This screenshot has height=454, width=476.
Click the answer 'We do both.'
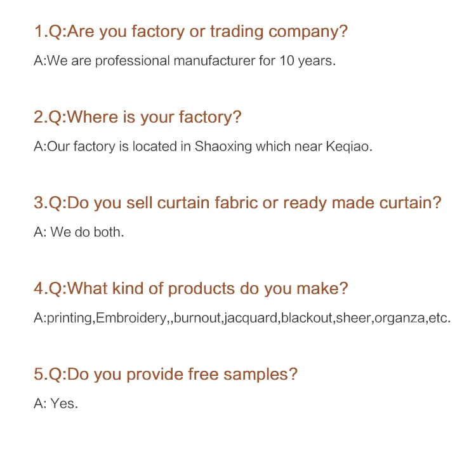pos(79,232)
